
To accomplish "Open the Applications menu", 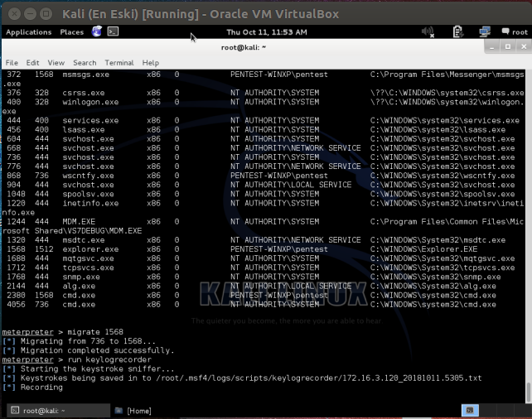I will click(x=28, y=32).
